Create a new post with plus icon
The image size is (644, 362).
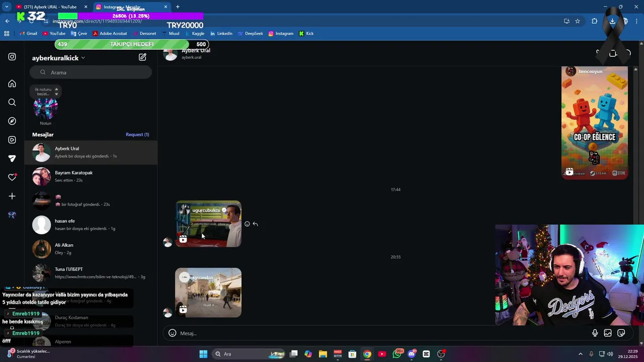[x=12, y=196]
